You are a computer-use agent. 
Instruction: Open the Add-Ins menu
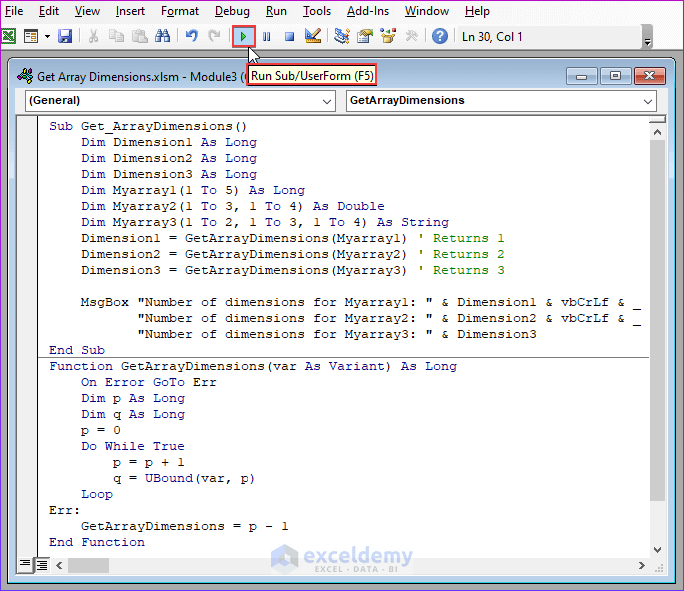pos(368,11)
